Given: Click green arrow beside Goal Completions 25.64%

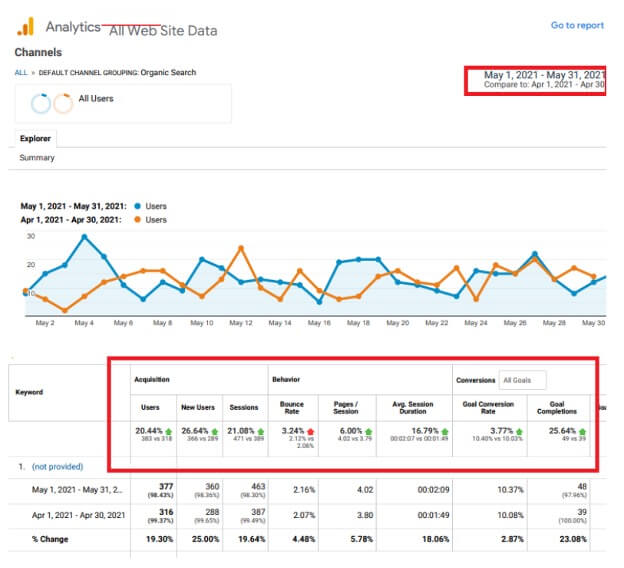Looking at the screenshot, I should coord(583,431).
